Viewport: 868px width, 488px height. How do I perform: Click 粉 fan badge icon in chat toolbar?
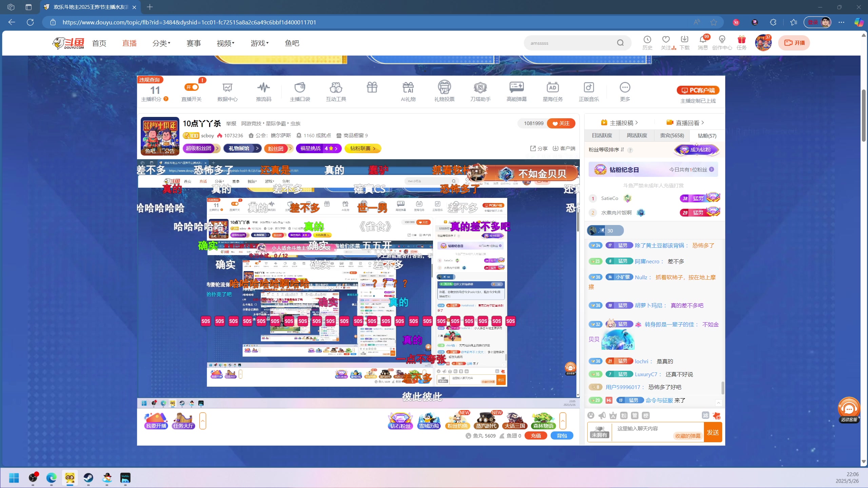click(624, 415)
